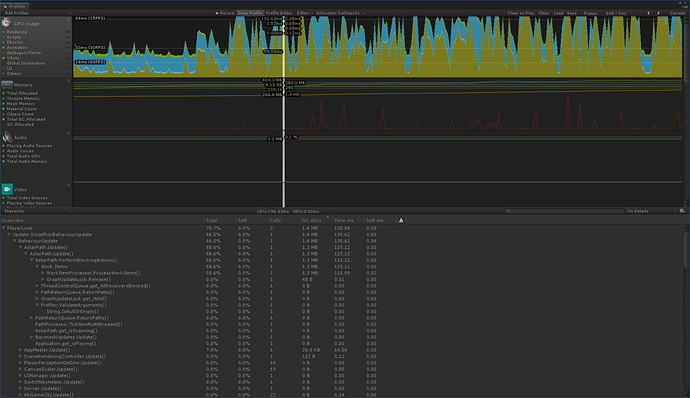The height and width of the screenshot is (398, 690).
Task: Select the Profiler window tab
Action: [15, 7]
